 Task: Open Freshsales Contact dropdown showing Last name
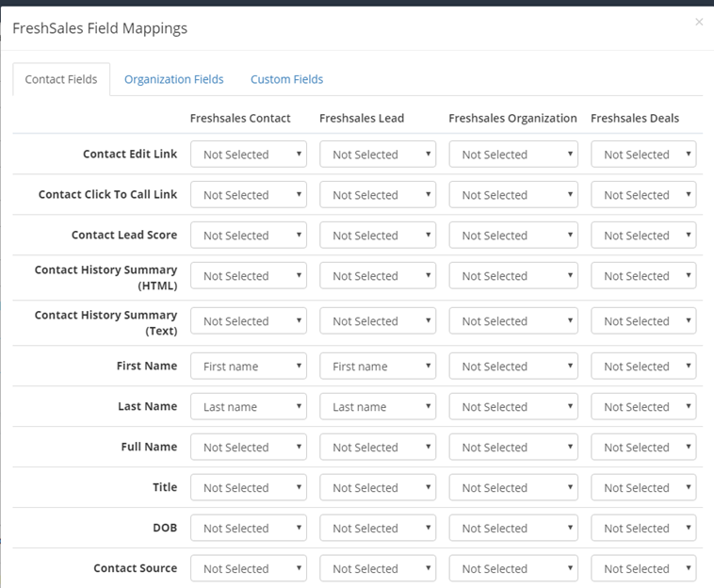(249, 406)
